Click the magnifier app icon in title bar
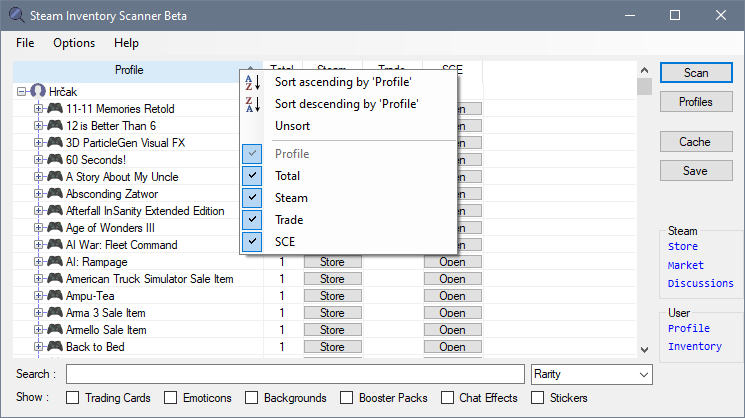Image resolution: width=745 pixels, height=418 pixels. pyautogui.click(x=17, y=15)
